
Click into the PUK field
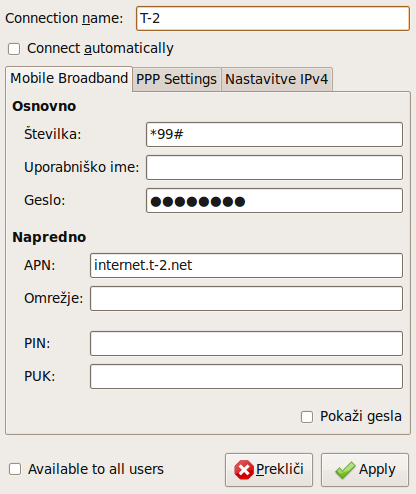[x=246, y=376]
